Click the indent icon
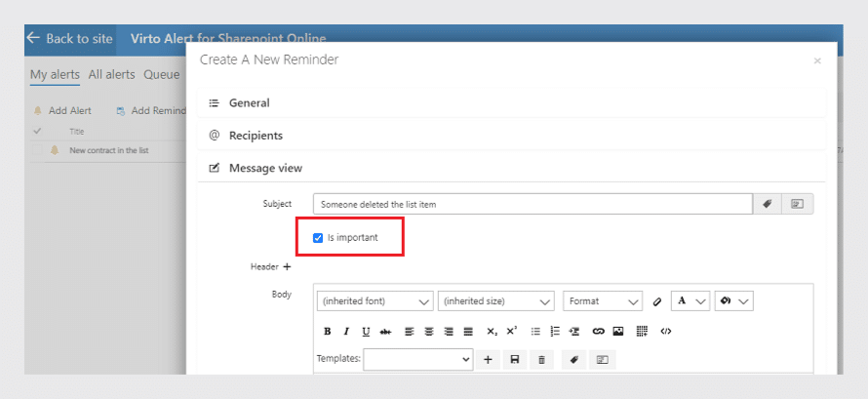The image size is (868, 399). tap(574, 332)
